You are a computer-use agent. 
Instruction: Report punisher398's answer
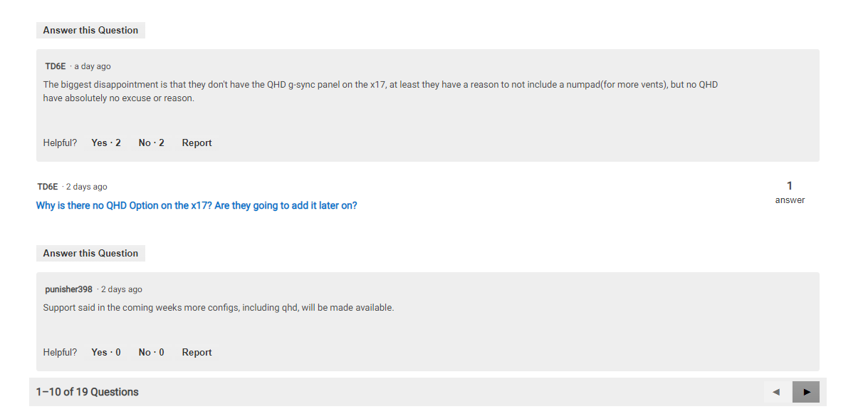pos(197,352)
